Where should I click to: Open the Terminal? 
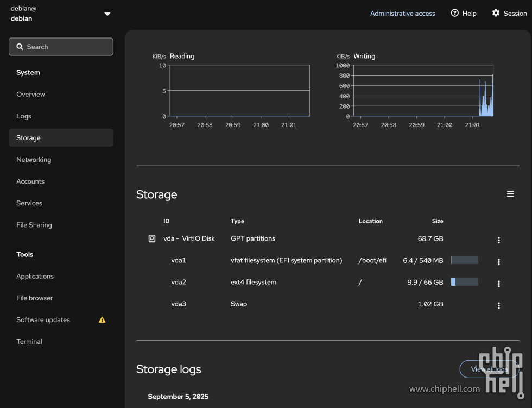[29, 341]
